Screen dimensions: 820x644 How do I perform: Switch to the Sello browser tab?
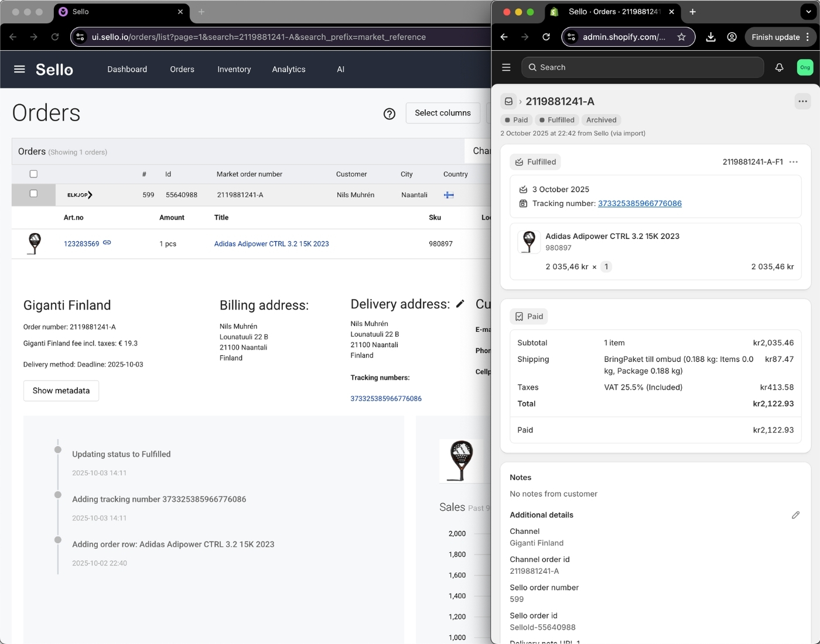[121, 12]
